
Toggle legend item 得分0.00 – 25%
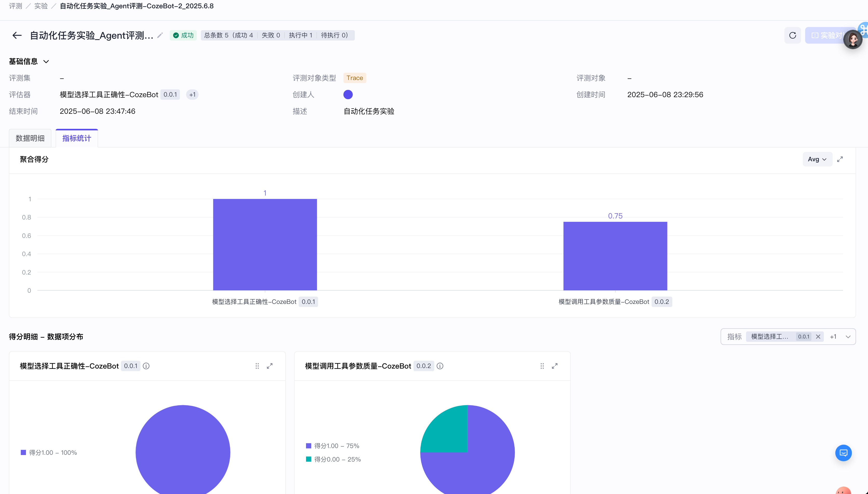[333, 459]
